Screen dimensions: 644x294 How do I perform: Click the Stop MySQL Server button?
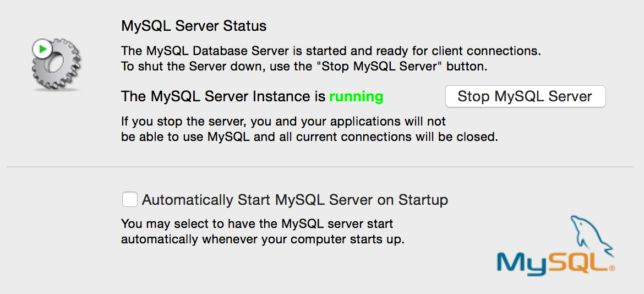525,96
